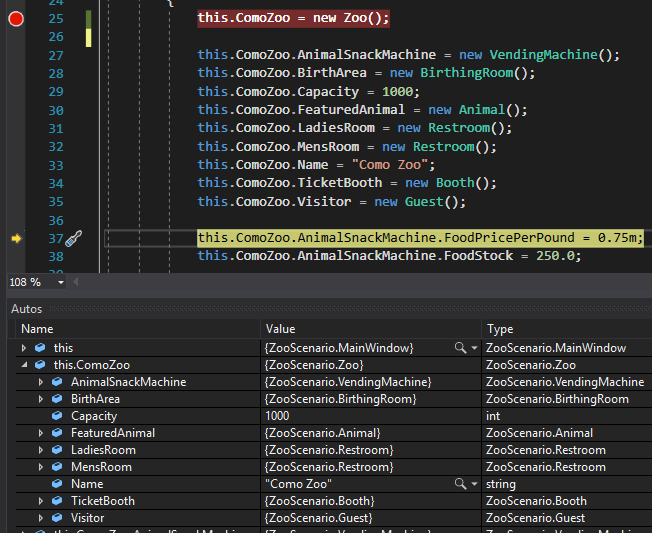Collapse the this.ComoZoo tree node
This screenshot has width=652, height=533.
pos(25,365)
